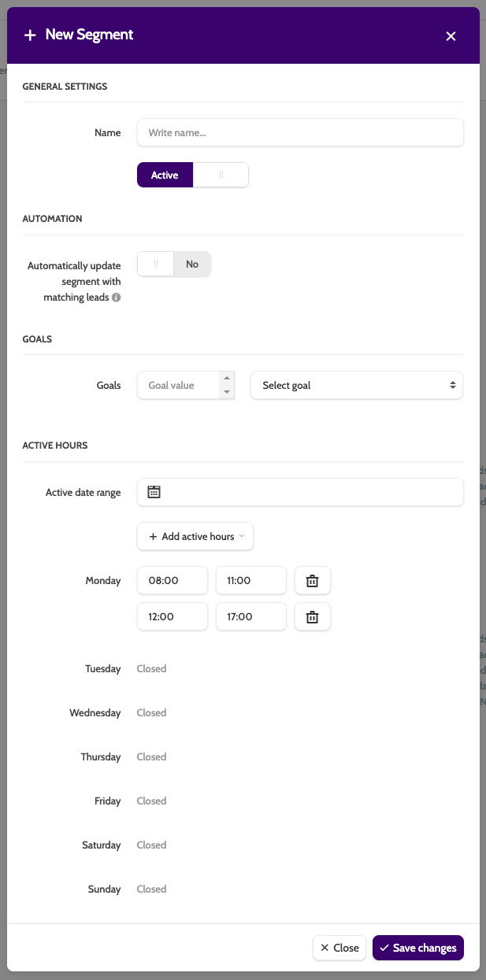The width and height of the screenshot is (486, 980).
Task: Edit Monday's 12:00 start time field
Action: click(172, 617)
